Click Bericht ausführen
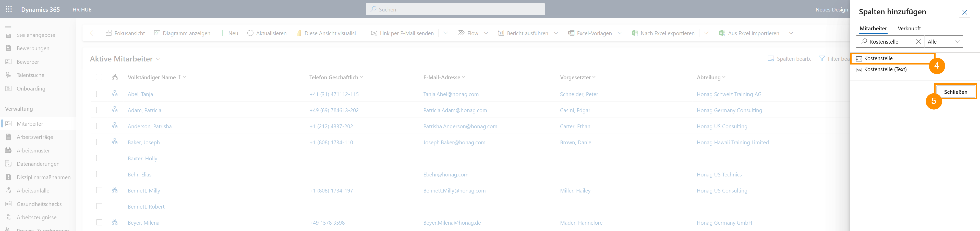980x231 pixels. [524, 33]
